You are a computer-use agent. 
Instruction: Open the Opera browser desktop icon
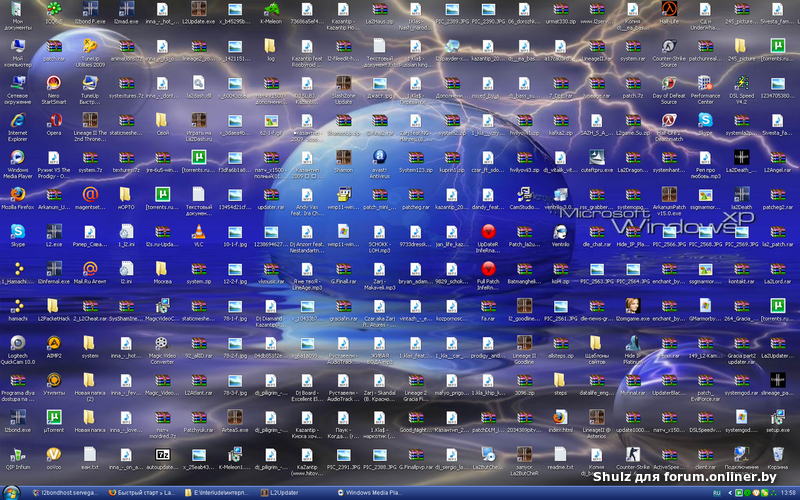coord(54,120)
